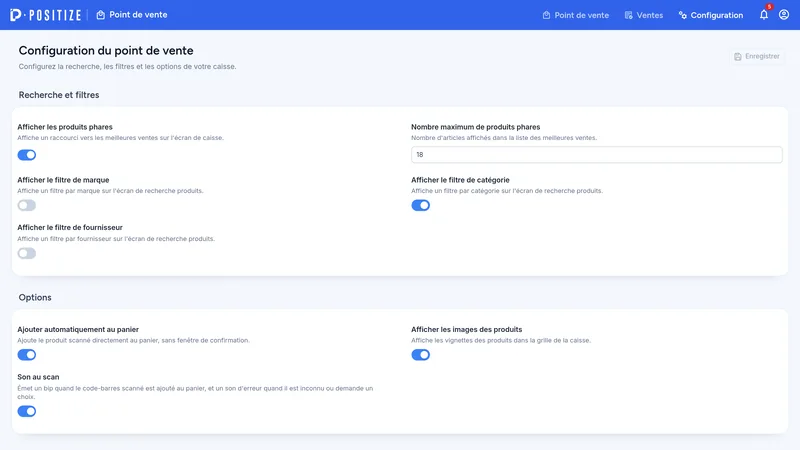Click the Configurez la recherche subtitle text
Screen dimensions: 800x450
tap(128, 66)
